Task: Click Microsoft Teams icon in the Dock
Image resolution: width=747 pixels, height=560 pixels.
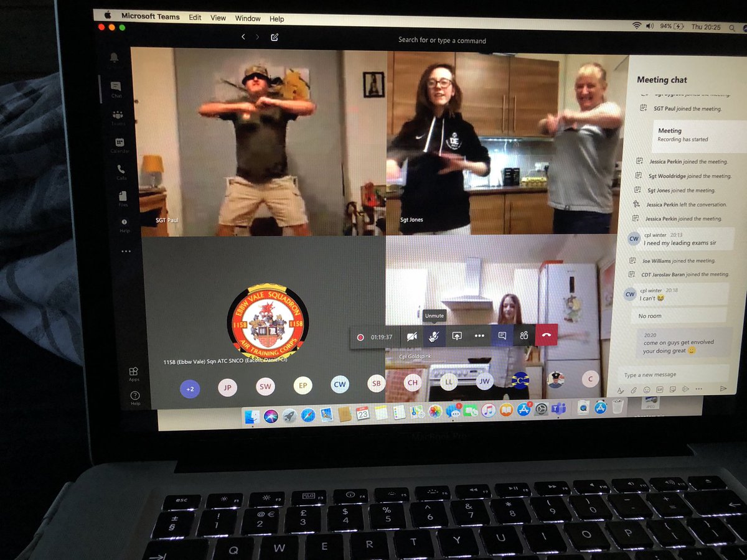Action: (x=559, y=408)
